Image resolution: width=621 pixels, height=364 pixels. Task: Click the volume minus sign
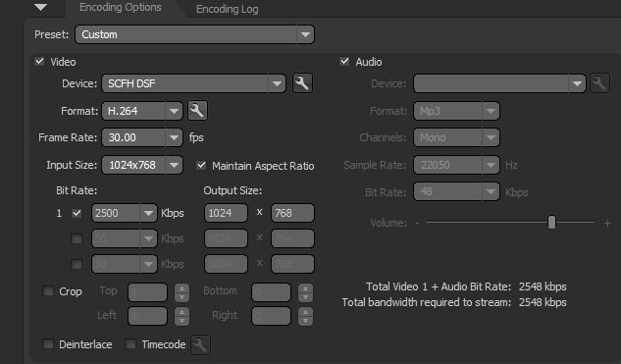(x=417, y=223)
